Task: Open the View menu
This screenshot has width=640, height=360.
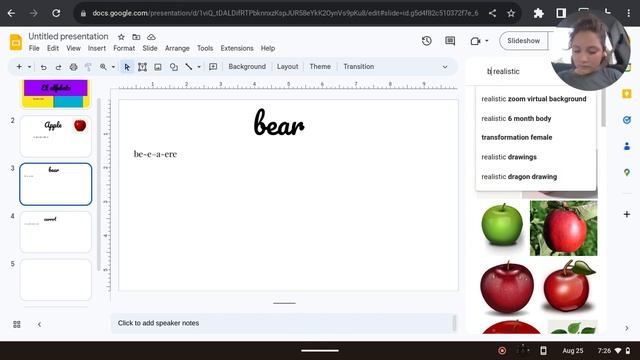Action: [73, 48]
